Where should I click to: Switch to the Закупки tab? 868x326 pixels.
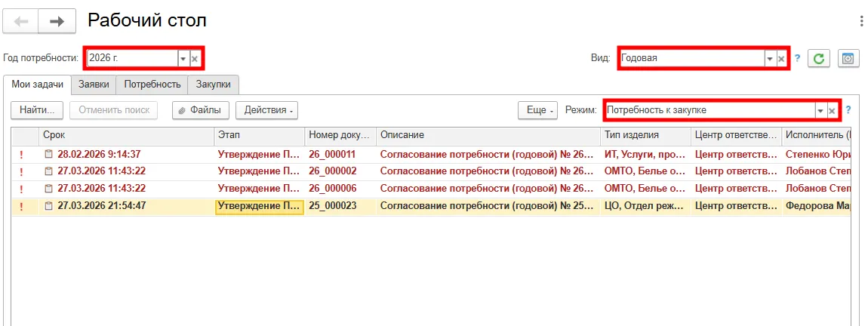[213, 85]
